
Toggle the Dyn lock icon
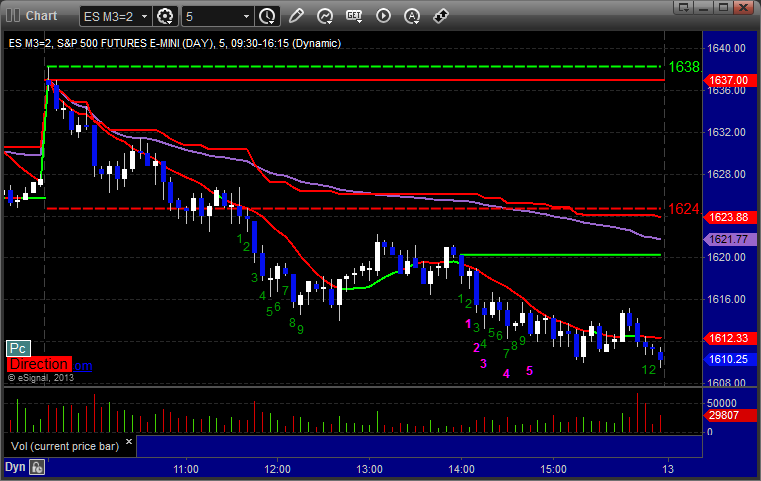point(37,467)
